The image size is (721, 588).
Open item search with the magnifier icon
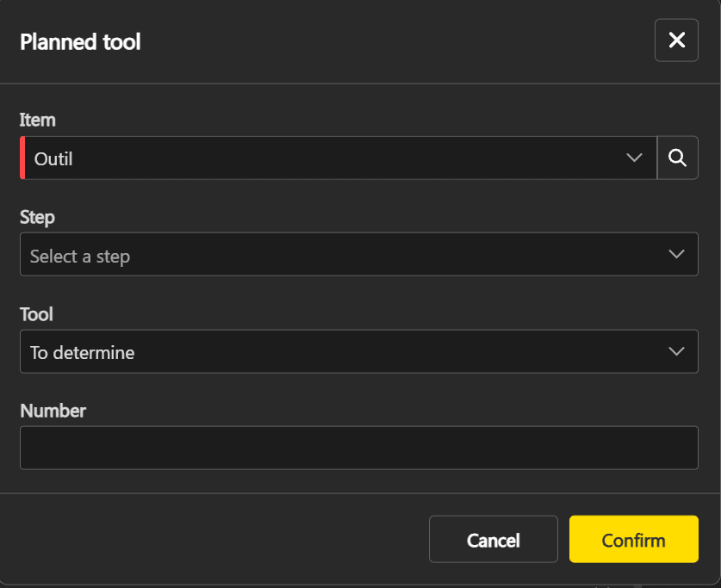click(678, 158)
